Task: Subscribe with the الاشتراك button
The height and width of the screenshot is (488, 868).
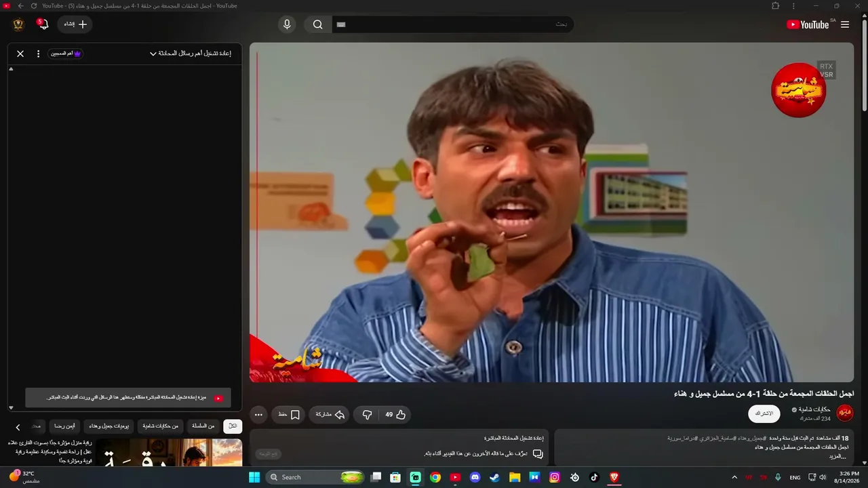Action: [x=764, y=413]
